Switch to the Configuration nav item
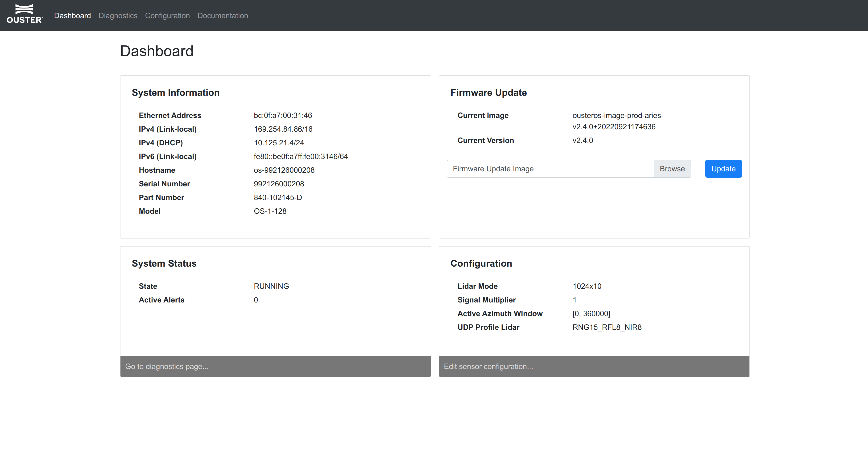This screenshot has width=868, height=461. pyautogui.click(x=167, y=16)
